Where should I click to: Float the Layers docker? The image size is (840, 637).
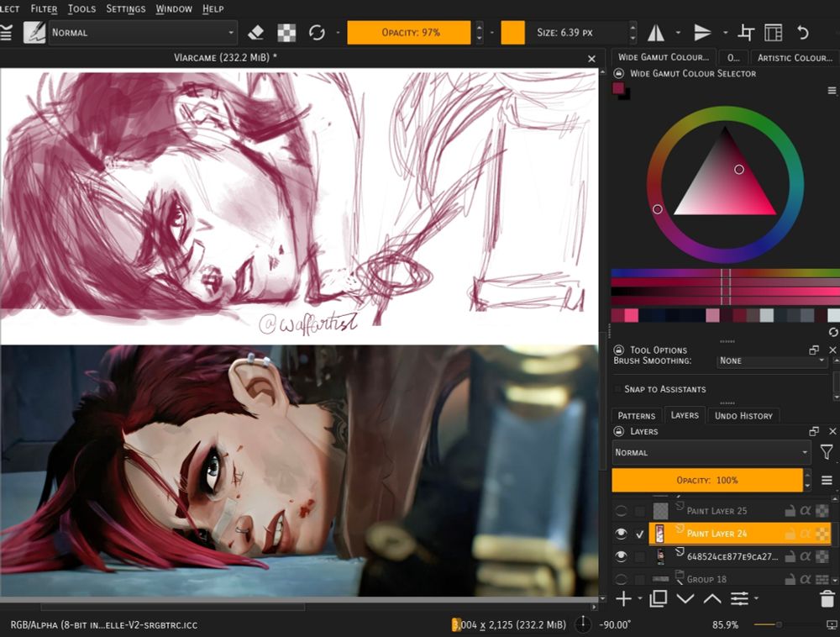(x=814, y=431)
